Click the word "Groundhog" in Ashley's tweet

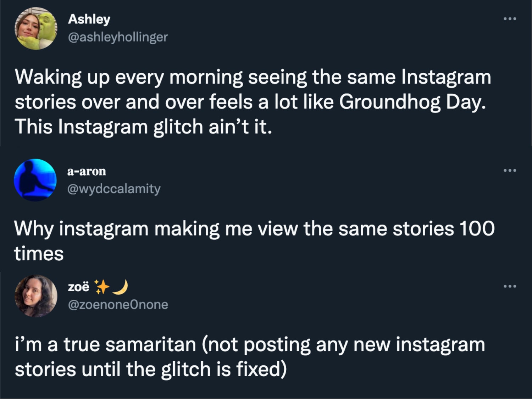tap(389, 102)
